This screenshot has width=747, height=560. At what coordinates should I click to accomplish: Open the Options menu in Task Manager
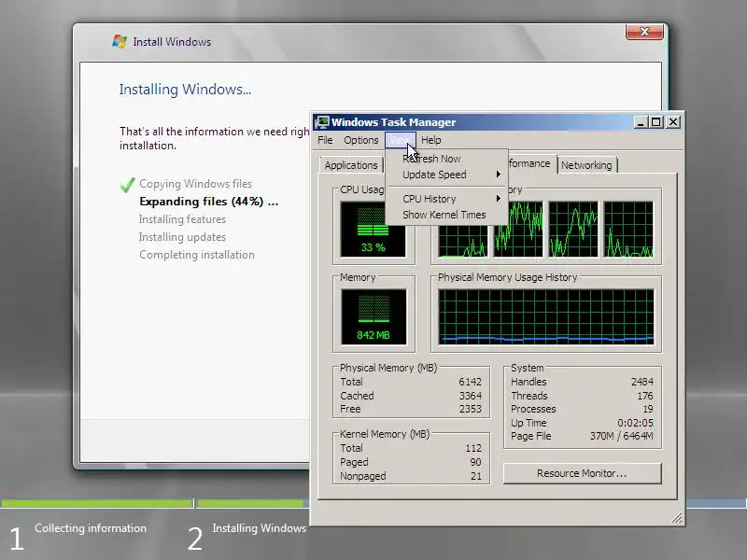[x=360, y=140]
